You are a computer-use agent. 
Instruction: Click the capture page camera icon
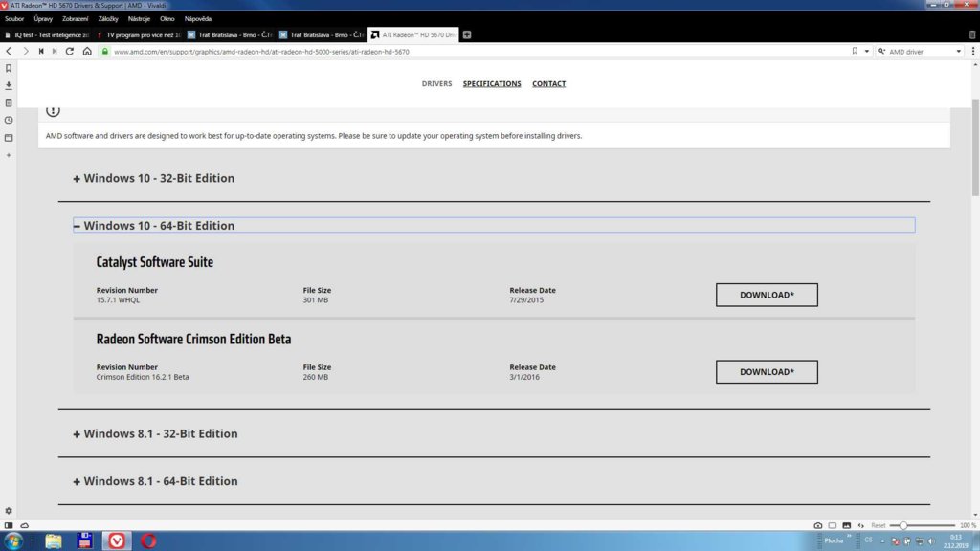818,525
